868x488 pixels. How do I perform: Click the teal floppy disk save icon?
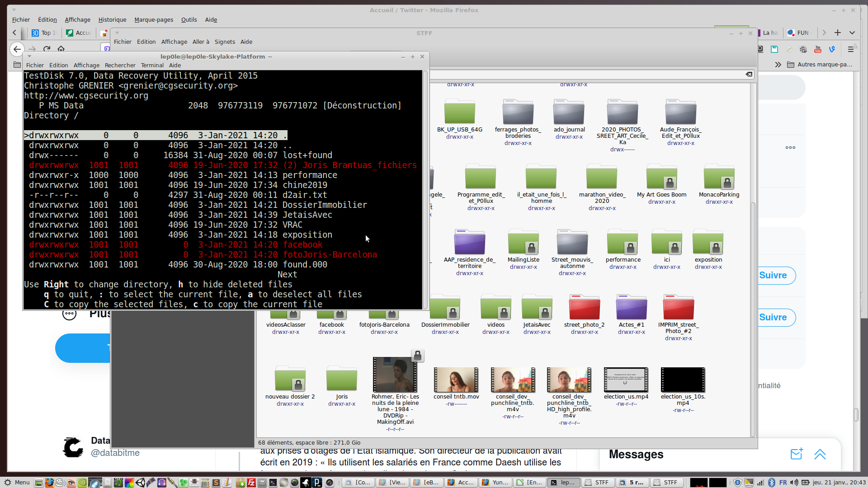[x=774, y=49]
